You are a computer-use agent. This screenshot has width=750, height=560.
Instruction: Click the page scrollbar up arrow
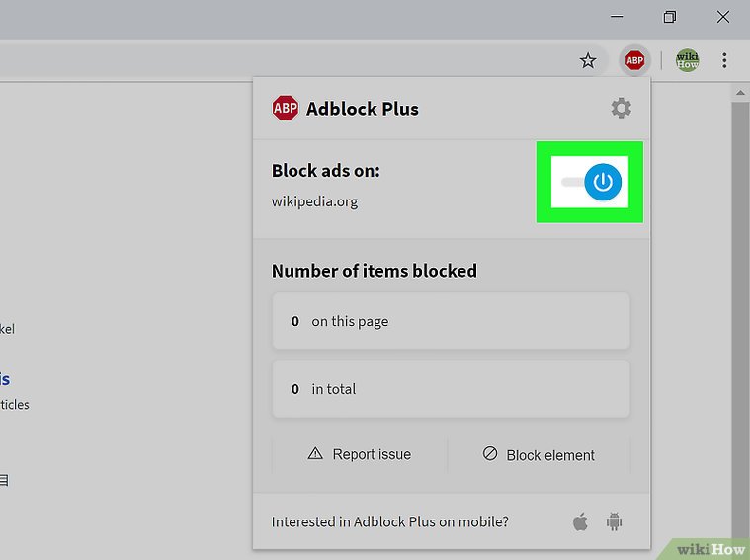pyautogui.click(x=739, y=92)
